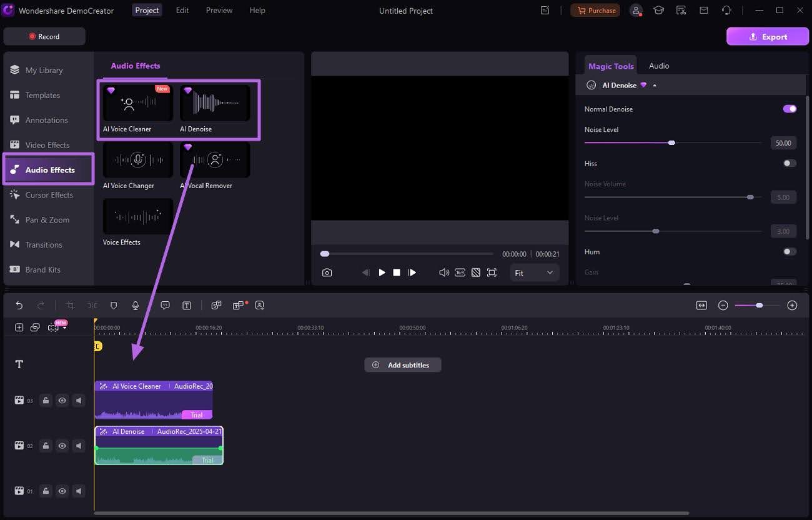The image size is (812, 520).
Task: Add a new track with the plus square icon
Action: 19,327
